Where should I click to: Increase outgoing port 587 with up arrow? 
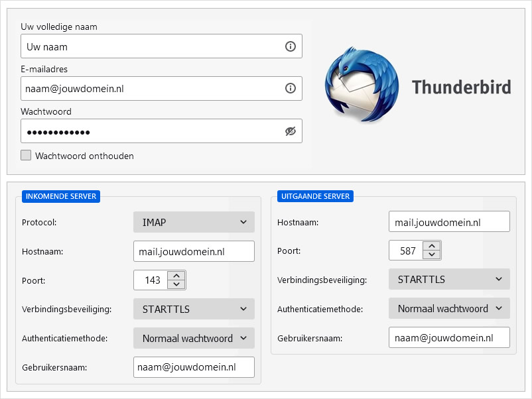pyautogui.click(x=432, y=246)
